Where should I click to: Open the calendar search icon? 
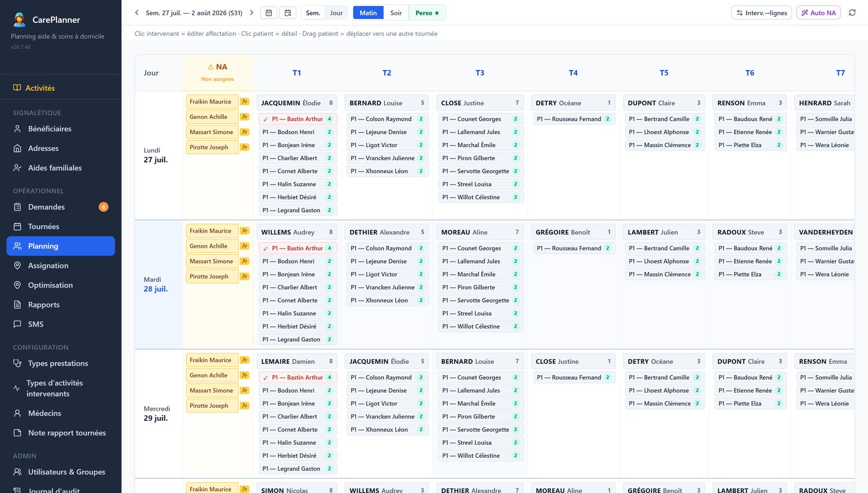coord(288,13)
